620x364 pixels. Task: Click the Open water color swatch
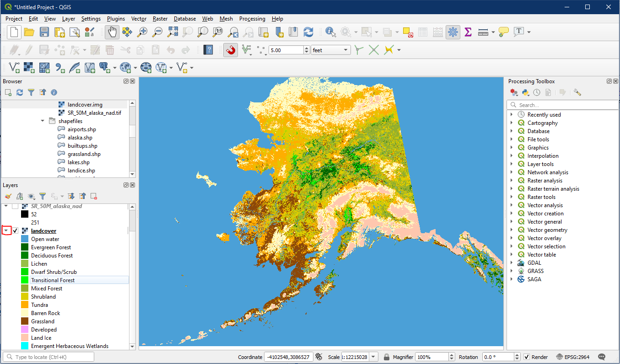pos(25,239)
